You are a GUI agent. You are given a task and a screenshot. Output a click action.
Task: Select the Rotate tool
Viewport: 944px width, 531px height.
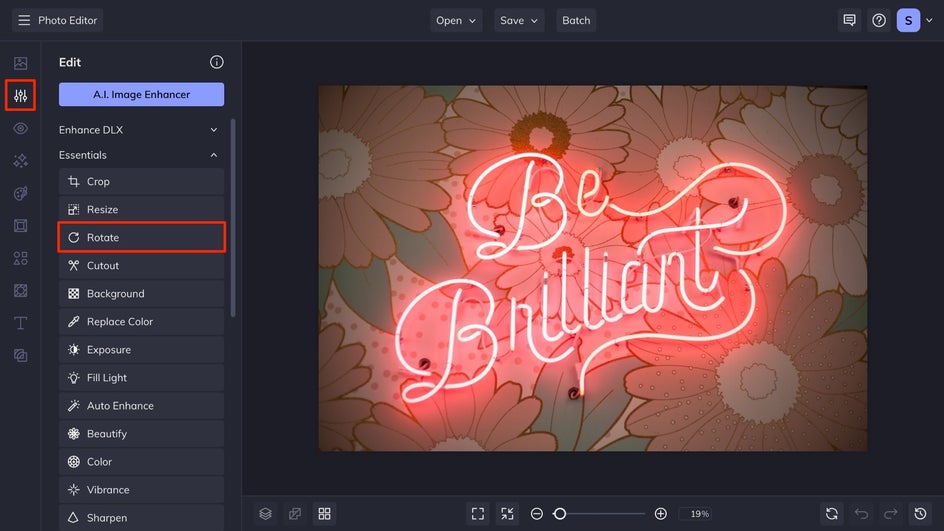141,238
